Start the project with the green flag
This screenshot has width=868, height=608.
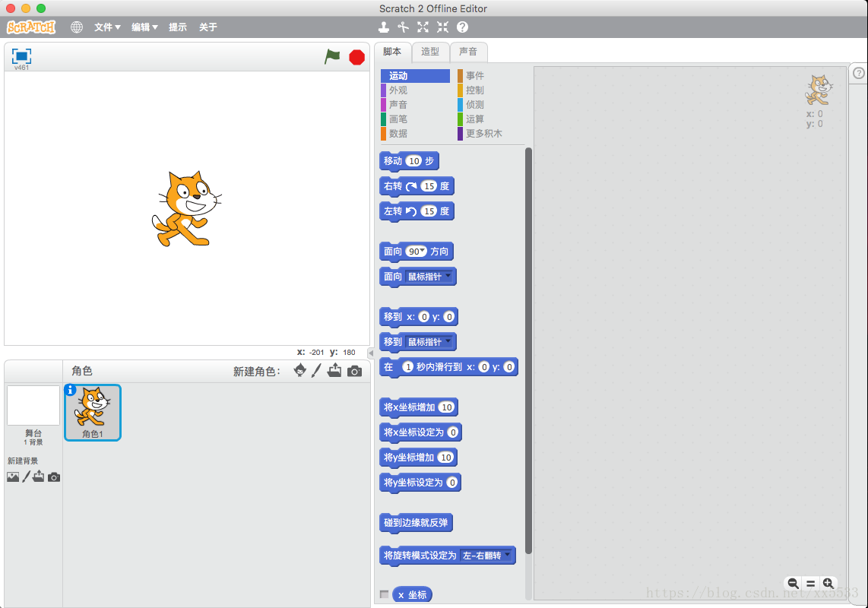(x=332, y=56)
